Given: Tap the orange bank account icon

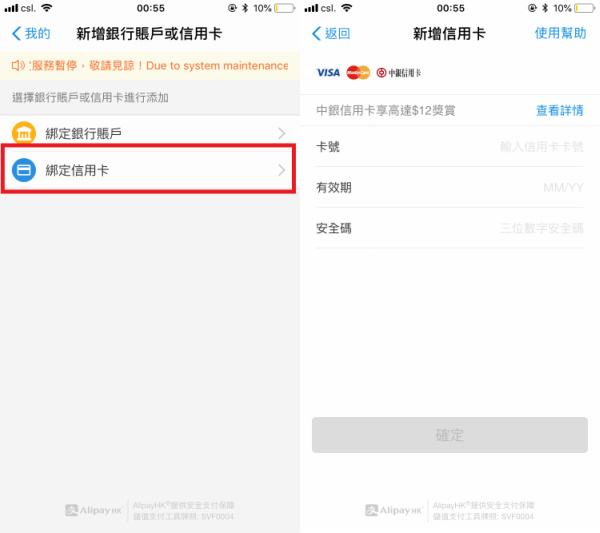Looking at the screenshot, I should pos(24,133).
